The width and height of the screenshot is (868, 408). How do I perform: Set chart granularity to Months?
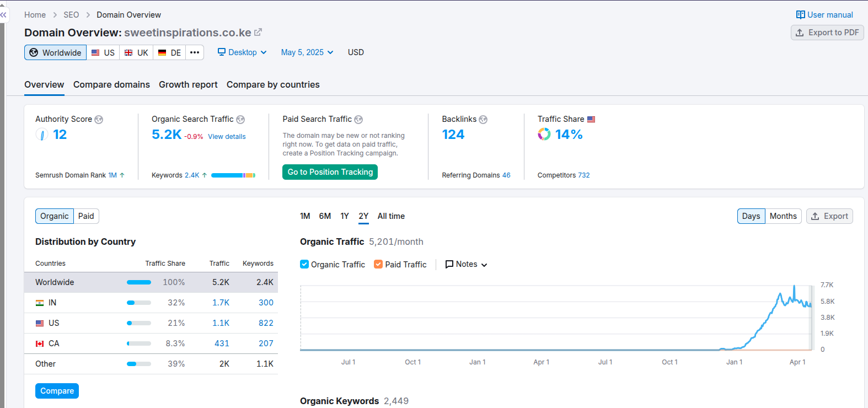pyautogui.click(x=783, y=216)
